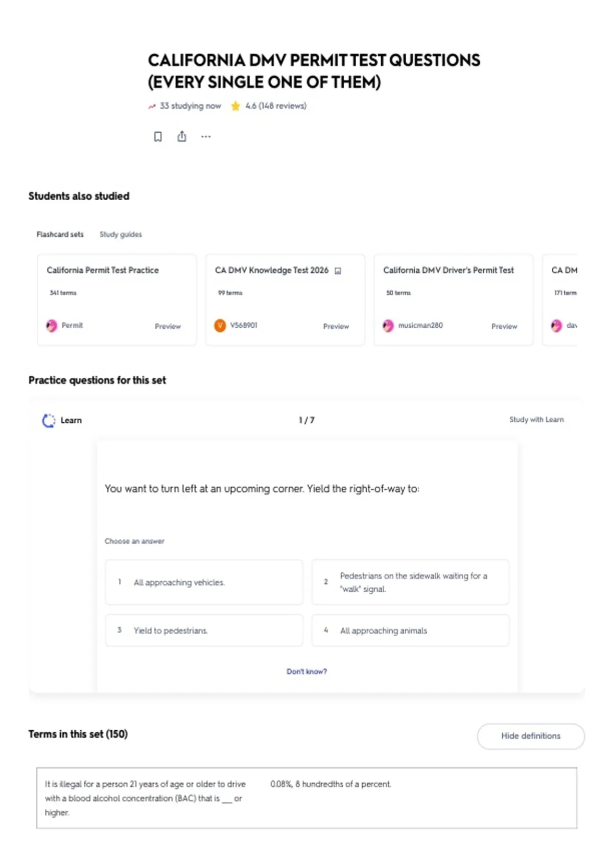The height and width of the screenshot is (868, 613).
Task: Click the Hide definitions button
Action: coord(531,736)
